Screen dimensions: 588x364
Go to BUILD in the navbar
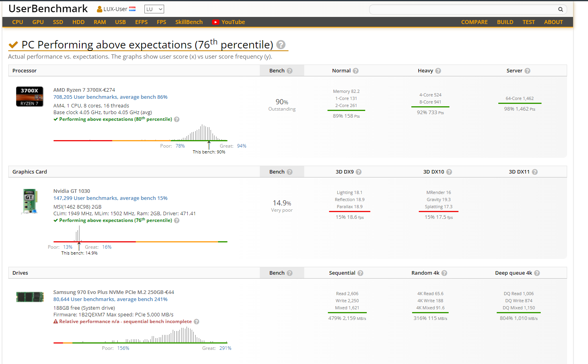[x=505, y=22]
